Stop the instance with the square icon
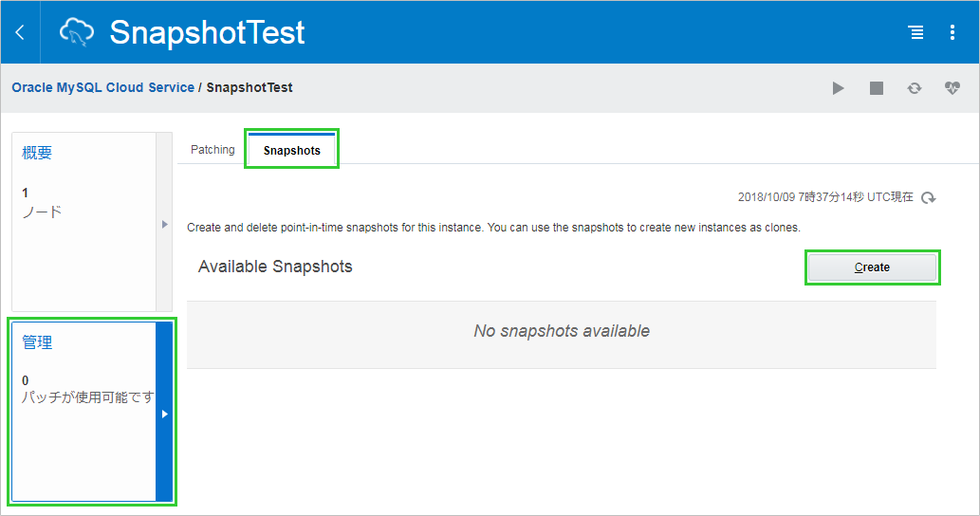The width and height of the screenshot is (980, 516). (877, 88)
